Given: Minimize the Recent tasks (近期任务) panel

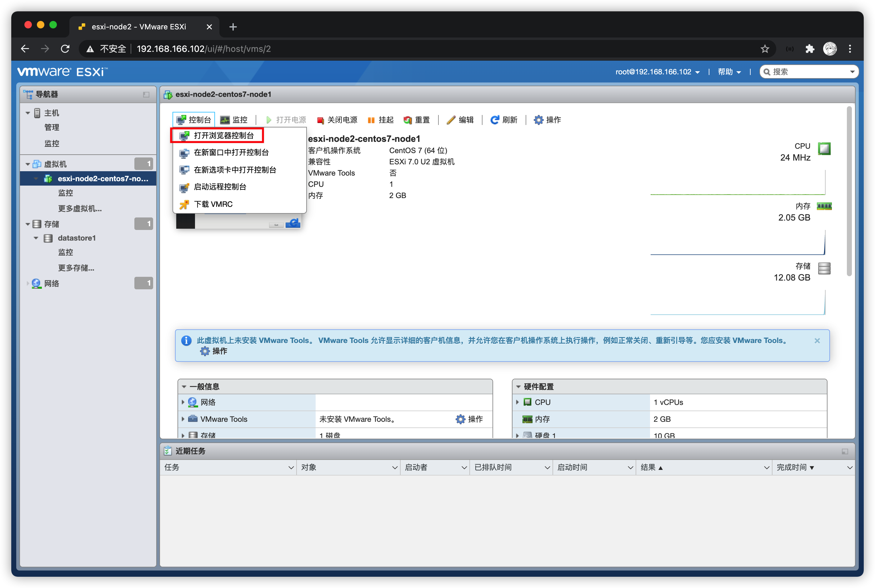Looking at the screenshot, I should [845, 451].
